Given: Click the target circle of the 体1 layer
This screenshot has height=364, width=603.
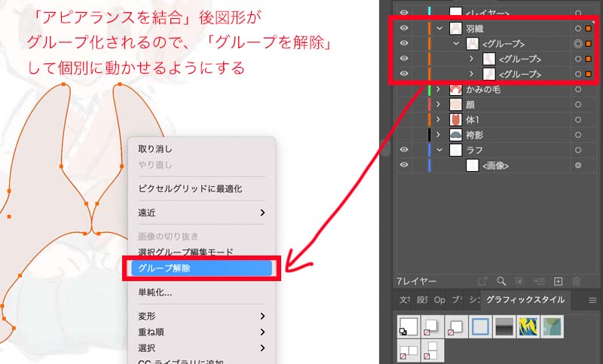Looking at the screenshot, I should tap(578, 120).
